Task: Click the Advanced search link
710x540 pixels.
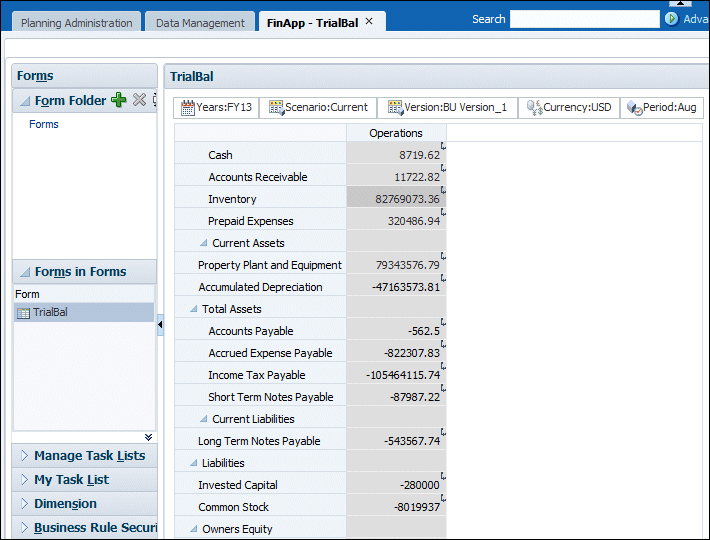Action: (x=696, y=19)
